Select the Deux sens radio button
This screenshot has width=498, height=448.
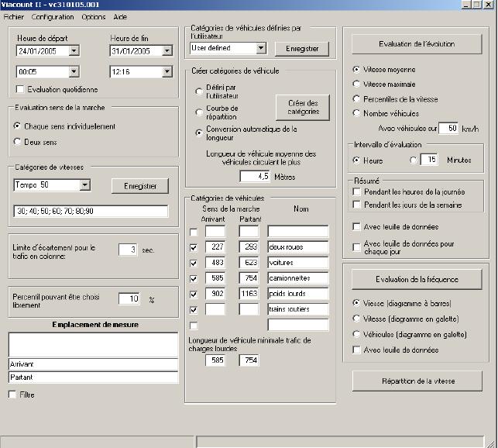coord(19,142)
